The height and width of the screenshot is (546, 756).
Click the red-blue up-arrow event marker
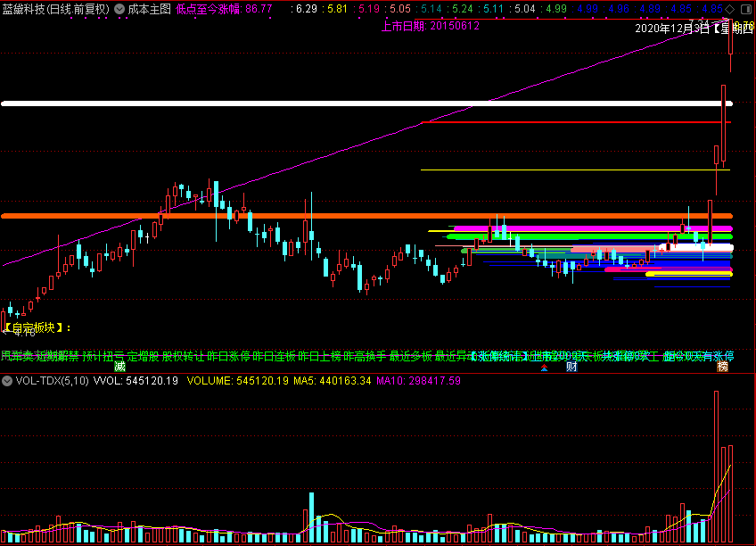point(545,368)
